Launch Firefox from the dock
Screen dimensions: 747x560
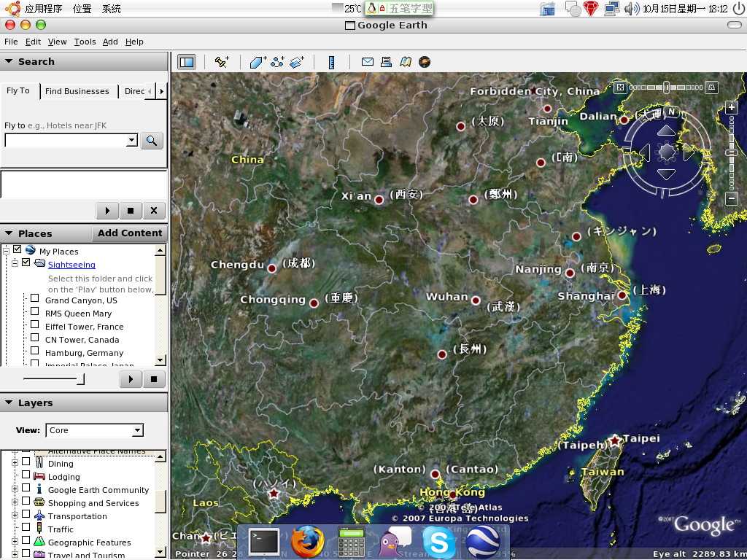[307, 542]
